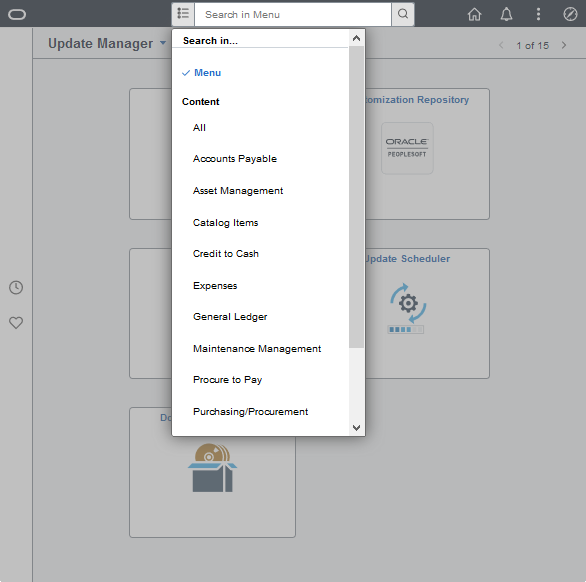Choose All under Content

tap(199, 128)
